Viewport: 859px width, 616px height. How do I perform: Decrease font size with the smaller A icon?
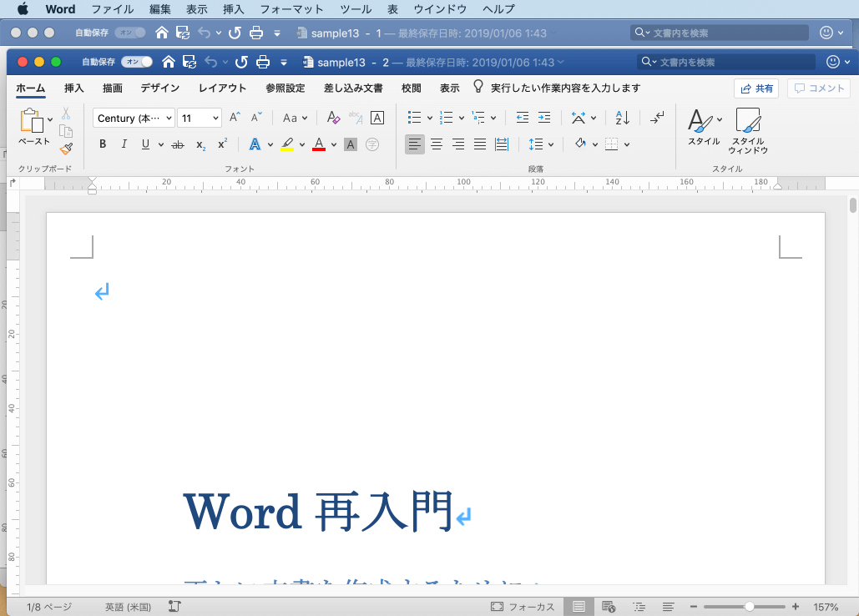coord(256,117)
